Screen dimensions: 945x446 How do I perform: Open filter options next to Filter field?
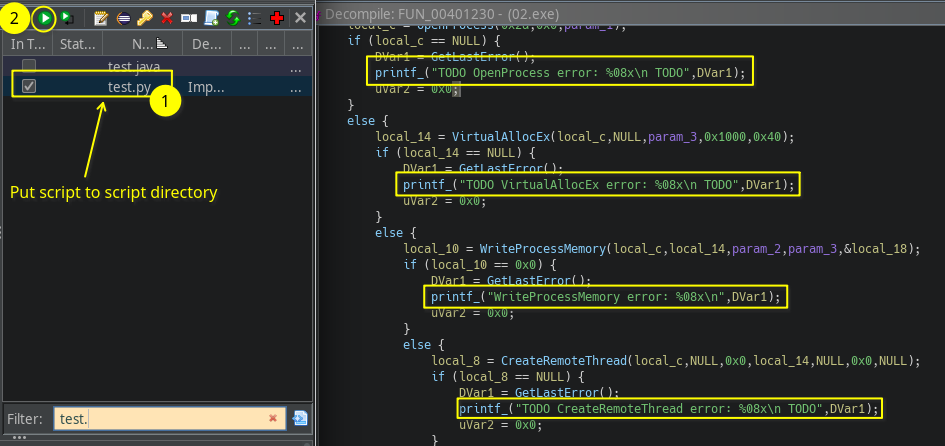coord(300,418)
